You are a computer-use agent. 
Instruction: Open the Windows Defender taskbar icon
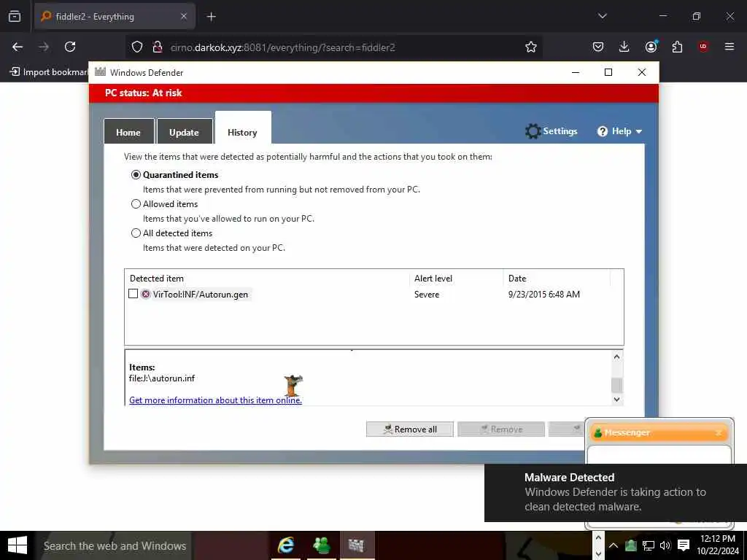(356, 545)
